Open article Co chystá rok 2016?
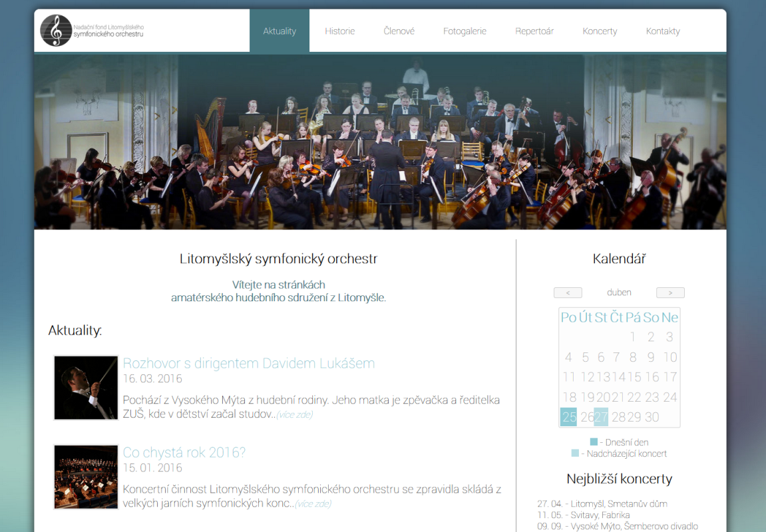 184,452
